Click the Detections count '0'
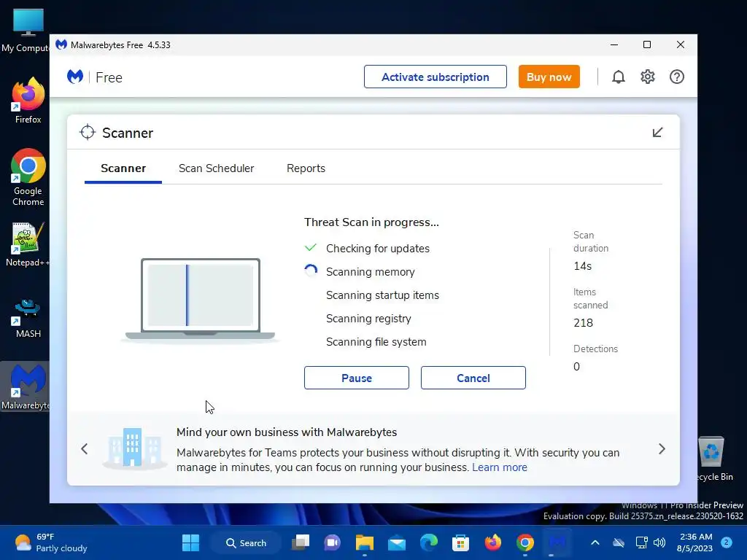Screen dimensions: 747x560 pos(576,367)
